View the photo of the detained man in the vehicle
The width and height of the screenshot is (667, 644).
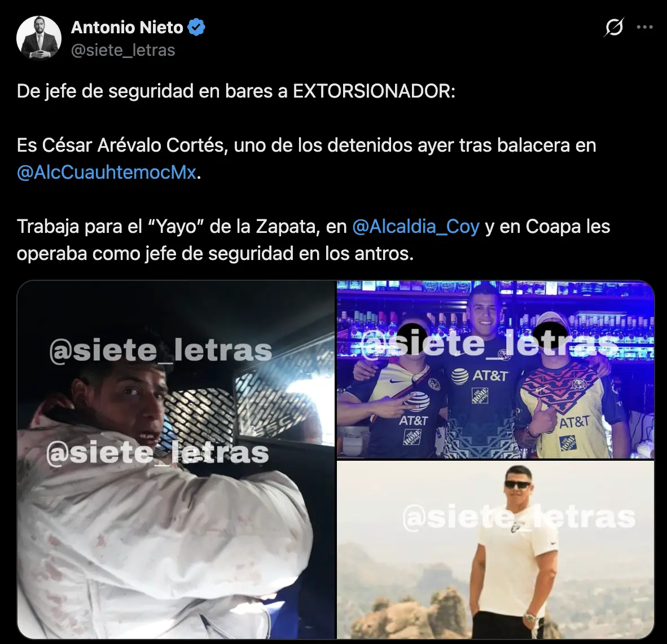tap(175, 460)
